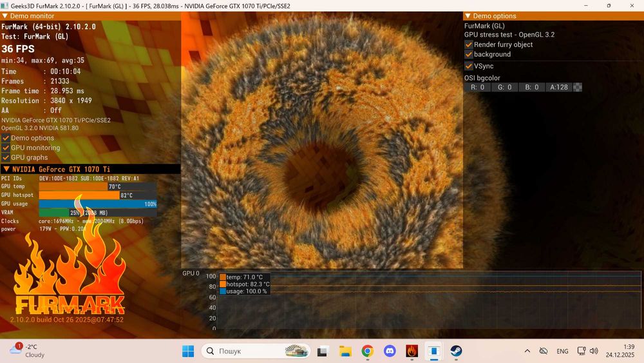Click the orange temp legend swatch in graph
This screenshot has height=363, width=644.
point(223,277)
